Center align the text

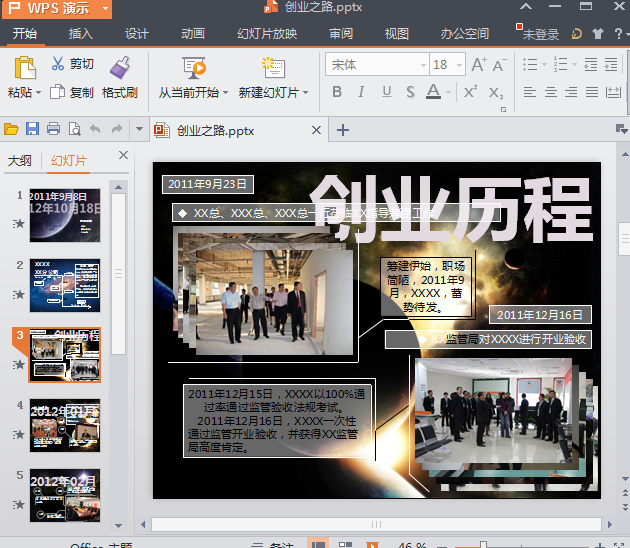(x=550, y=92)
